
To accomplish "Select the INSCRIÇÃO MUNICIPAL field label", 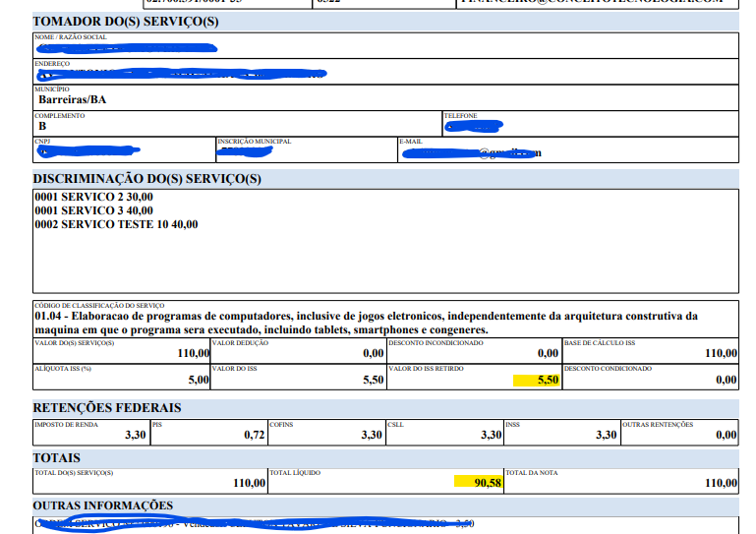I will [x=254, y=142].
